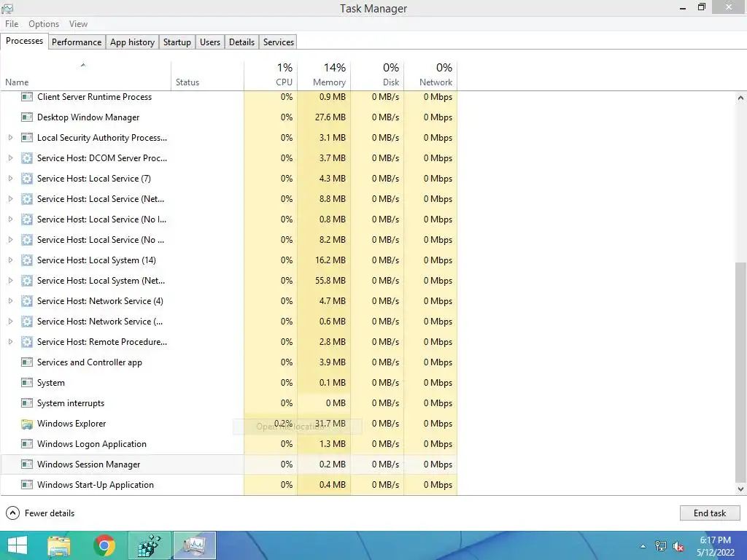This screenshot has height=560, width=747.
Task: Sort by the Disk column header
Action: point(377,76)
